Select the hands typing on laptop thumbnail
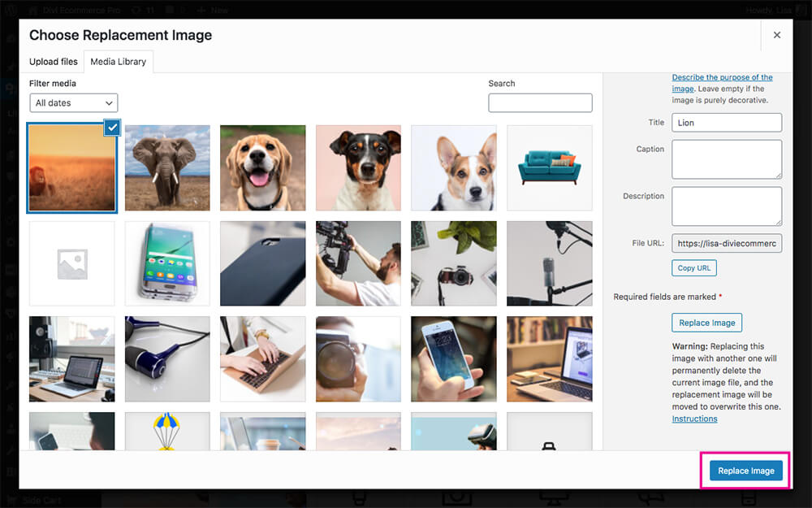Screen dimensions: 812x508 pos(262,359)
